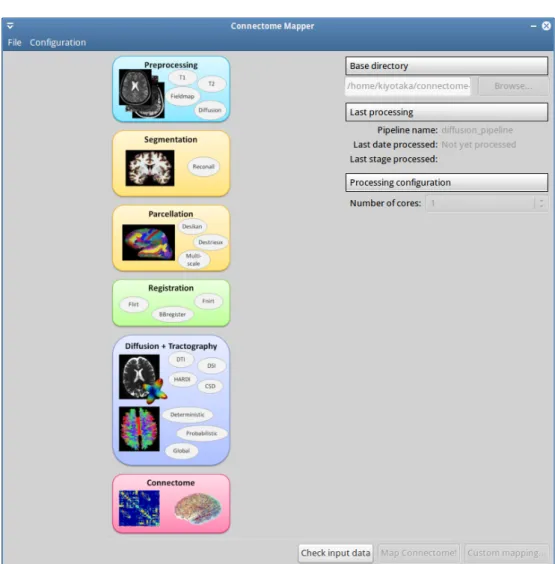Image resolution: width=555 pixels, height=564 pixels.
Task: Click the Parcellation colored brain image
Action: 149,242
